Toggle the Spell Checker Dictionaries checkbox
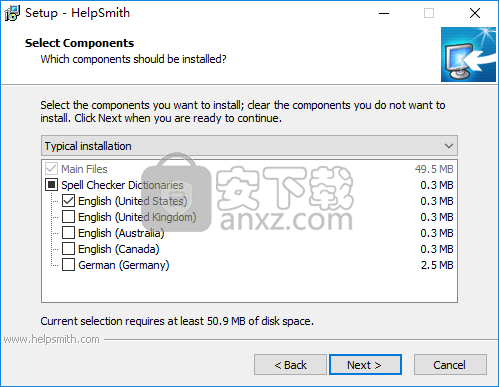Screen dimensions: 499x387 (51, 185)
